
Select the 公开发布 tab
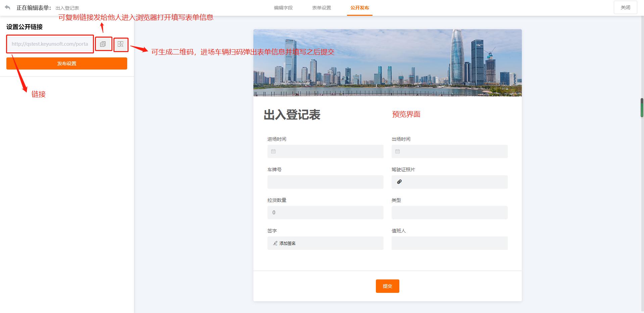pyautogui.click(x=359, y=7)
